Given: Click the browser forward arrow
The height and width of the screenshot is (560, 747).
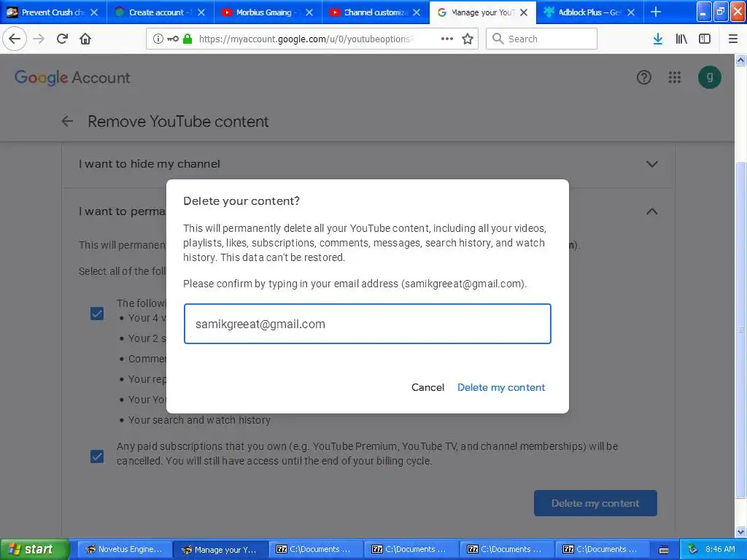Looking at the screenshot, I should [39, 39].
